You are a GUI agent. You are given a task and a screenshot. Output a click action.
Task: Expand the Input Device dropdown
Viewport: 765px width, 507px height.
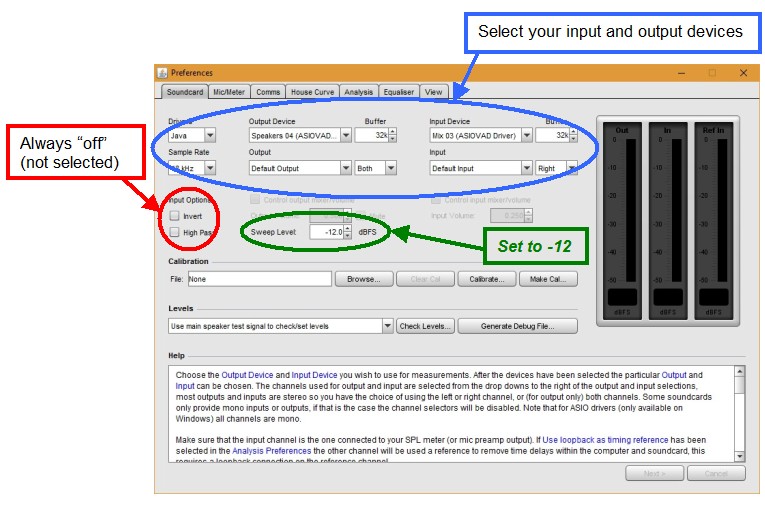526,135
